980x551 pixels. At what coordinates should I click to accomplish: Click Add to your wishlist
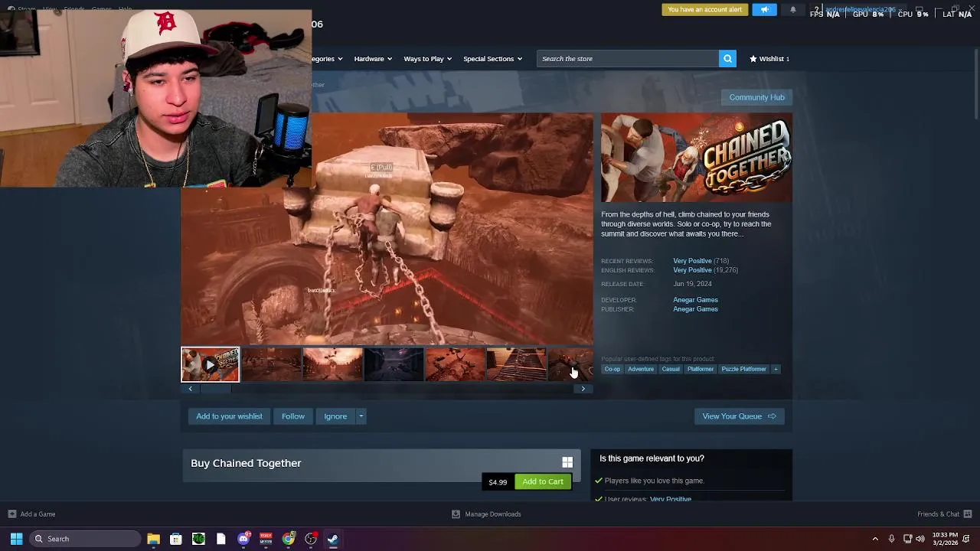point(229,416)
